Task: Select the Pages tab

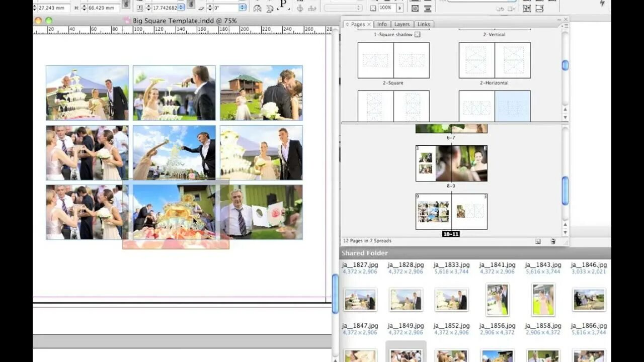Action: pyautogui.click(x=358, y=24)
